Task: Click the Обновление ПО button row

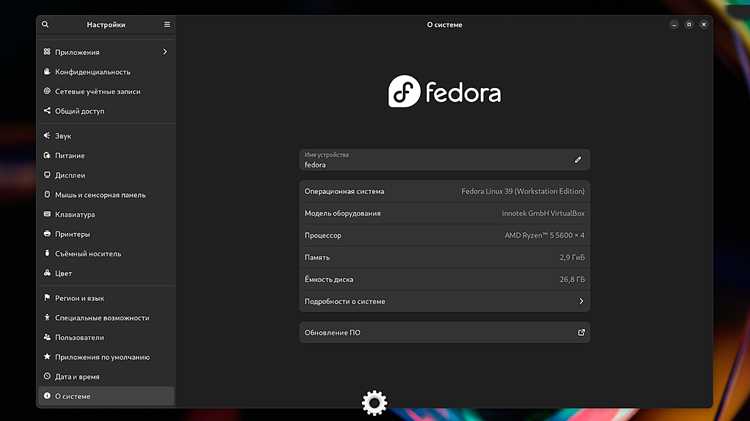Action: coord(444,332)
